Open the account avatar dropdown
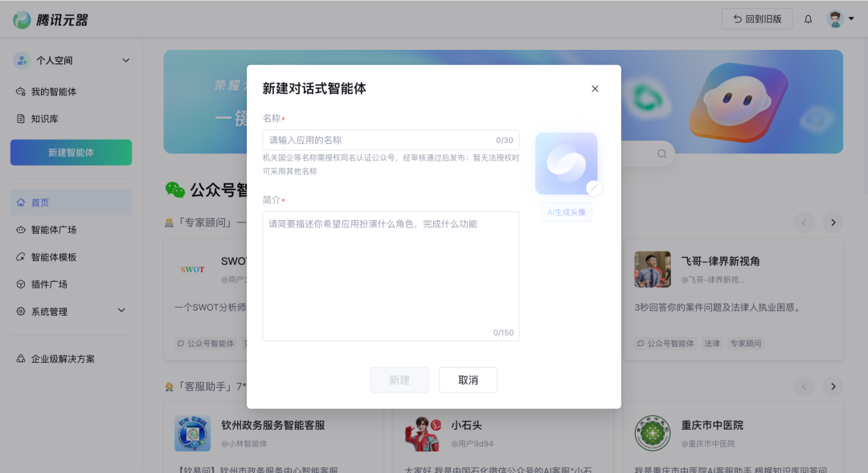The height and width of the screenshot is (473, 868). point(837,18)
